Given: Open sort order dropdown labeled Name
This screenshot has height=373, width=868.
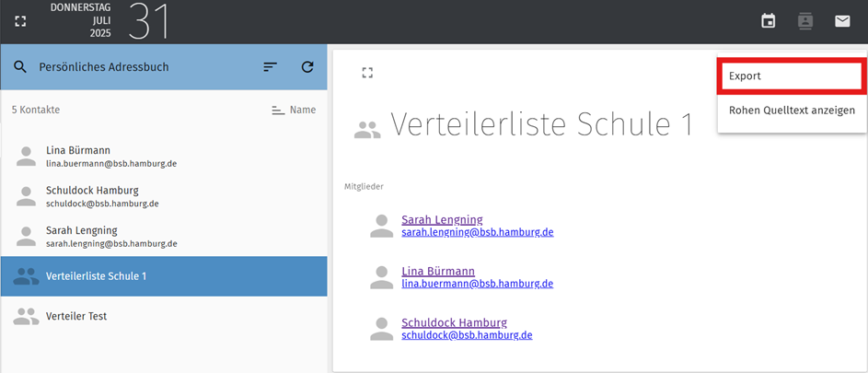Looking at the screenshot, I should click(x=294, y=110).
